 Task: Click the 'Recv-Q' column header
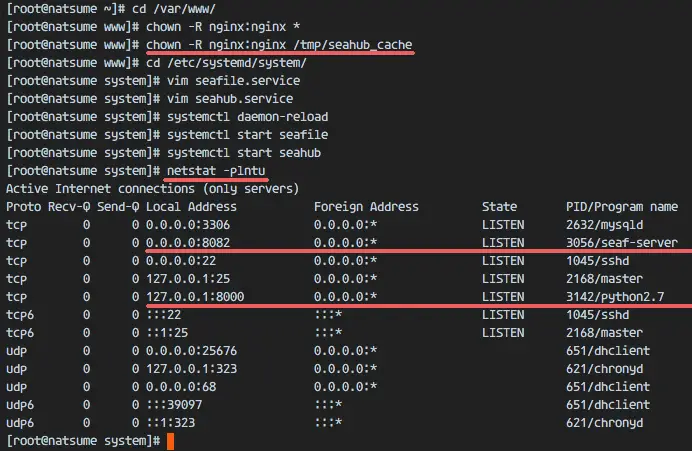pos(69,207)
